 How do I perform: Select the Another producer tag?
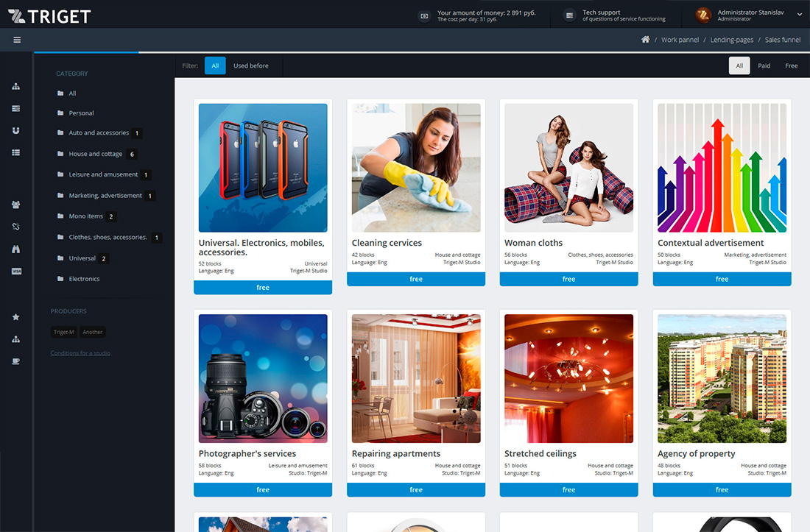click(93, 332)
